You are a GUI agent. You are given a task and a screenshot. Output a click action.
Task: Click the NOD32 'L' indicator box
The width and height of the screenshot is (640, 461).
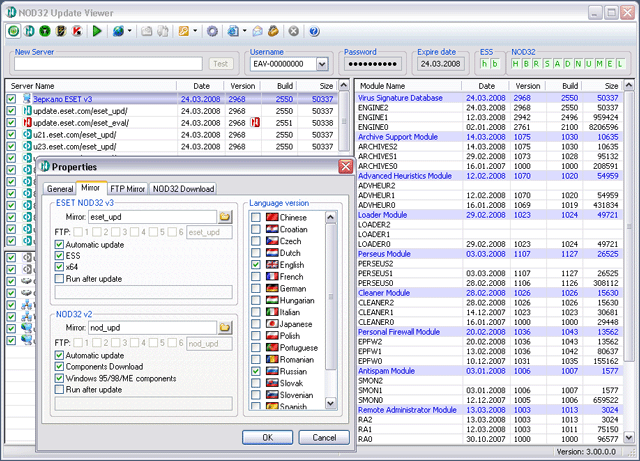[620, 64]
